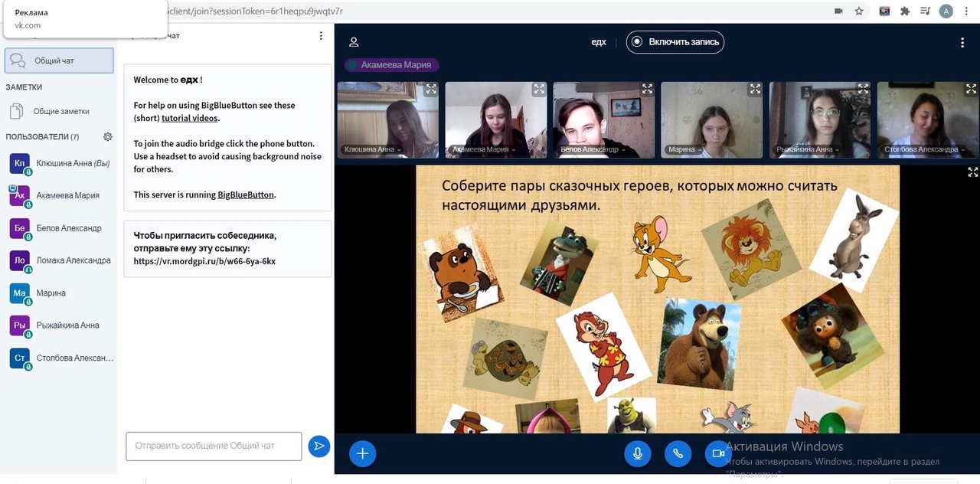980x484 pixels.
Task: Click the Реклама vk.com notification popup
Action: click(x=84, y=18)
